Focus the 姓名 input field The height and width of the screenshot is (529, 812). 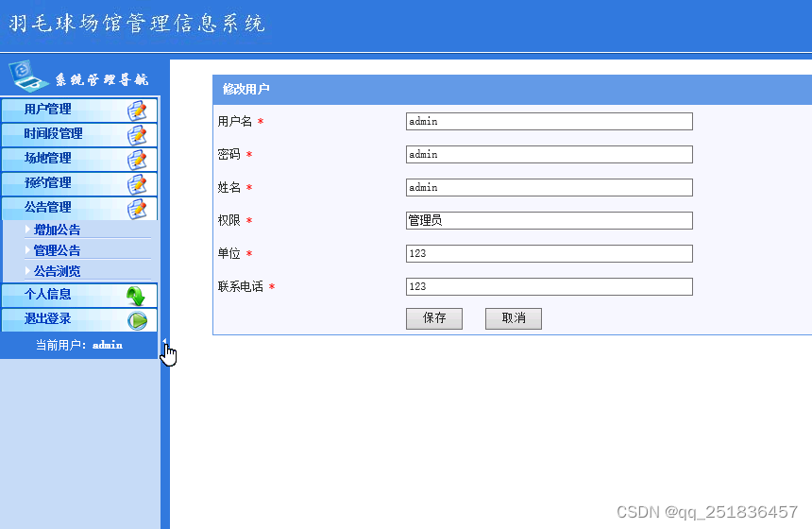[549, 188]
